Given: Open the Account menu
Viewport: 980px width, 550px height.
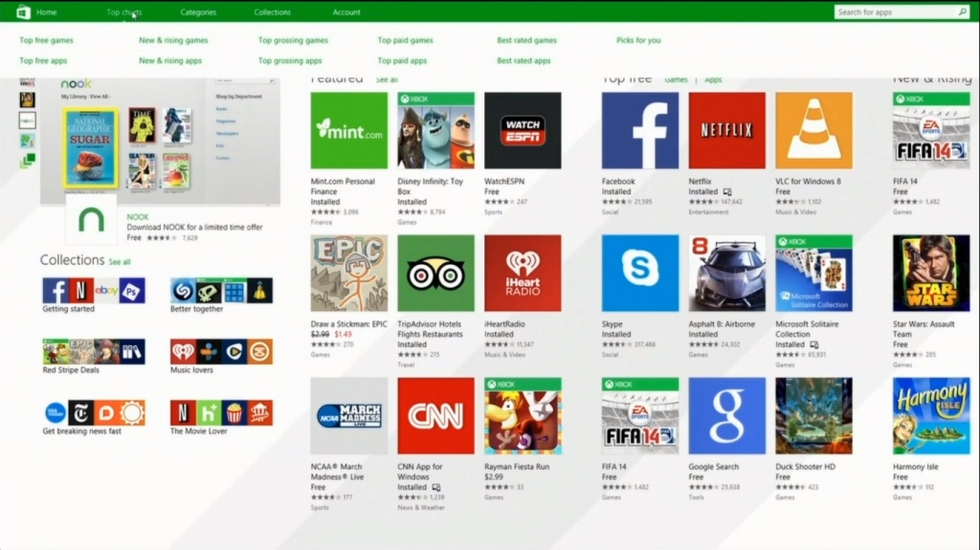Looking at the screenshot, I should [x=346, y=11].
